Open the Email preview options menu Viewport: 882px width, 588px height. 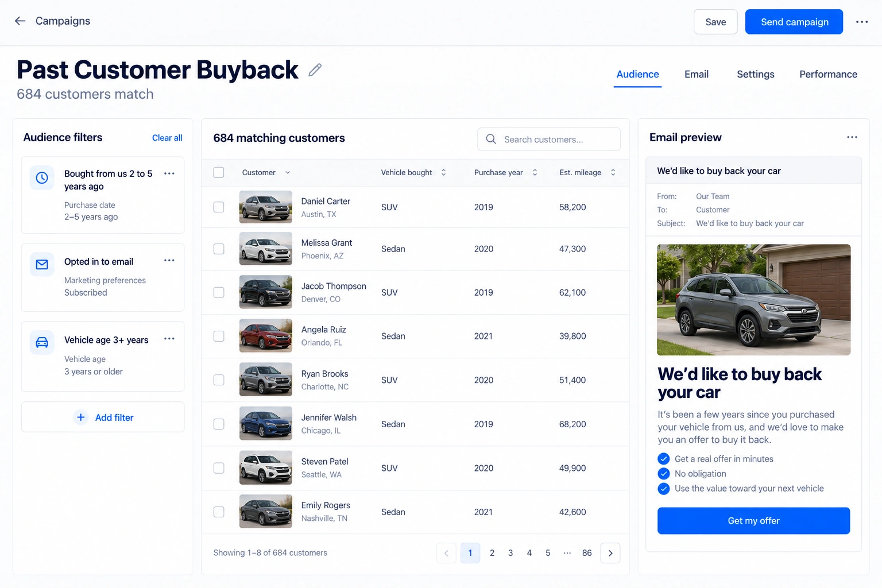point(852,137)
